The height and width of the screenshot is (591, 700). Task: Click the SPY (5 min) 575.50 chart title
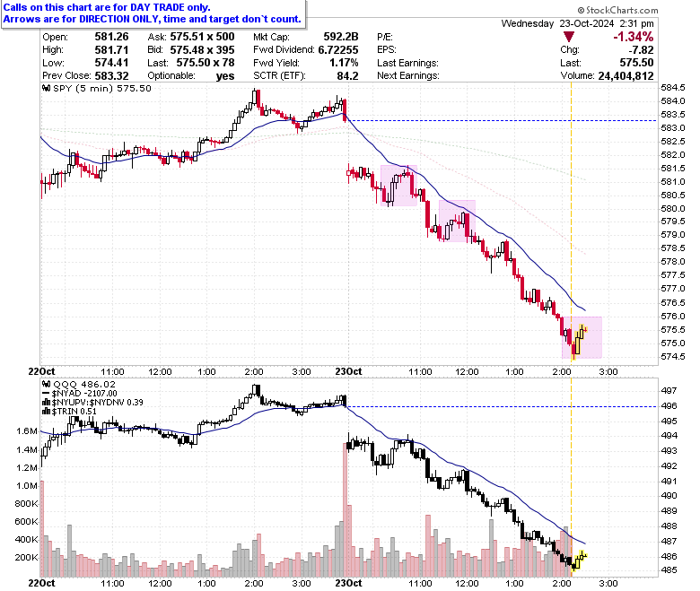101,88
